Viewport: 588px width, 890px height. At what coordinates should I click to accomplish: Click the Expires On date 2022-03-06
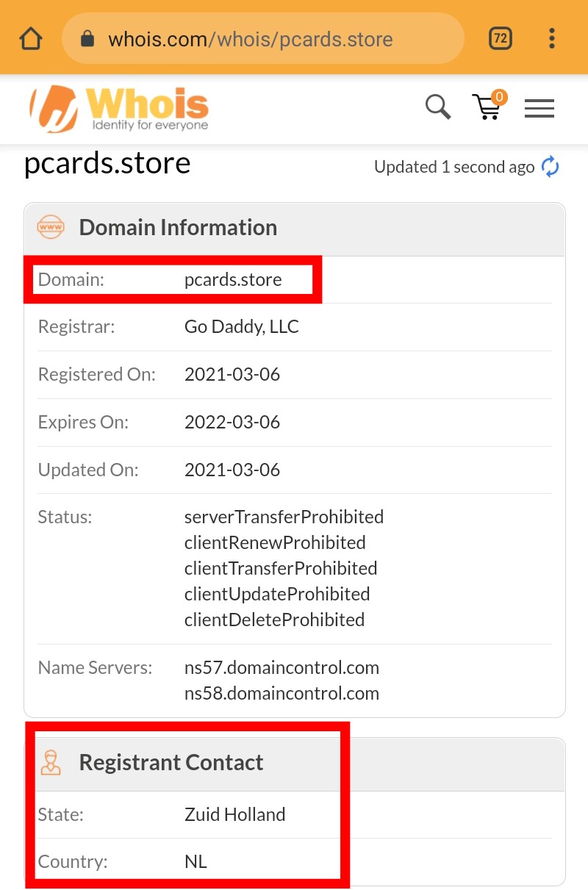click(232, 422)
